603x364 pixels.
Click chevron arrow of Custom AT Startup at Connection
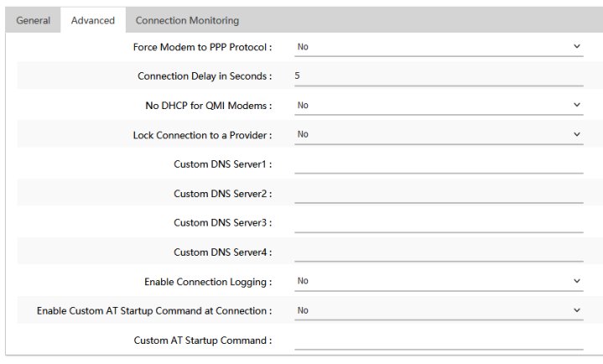[577, 310]
